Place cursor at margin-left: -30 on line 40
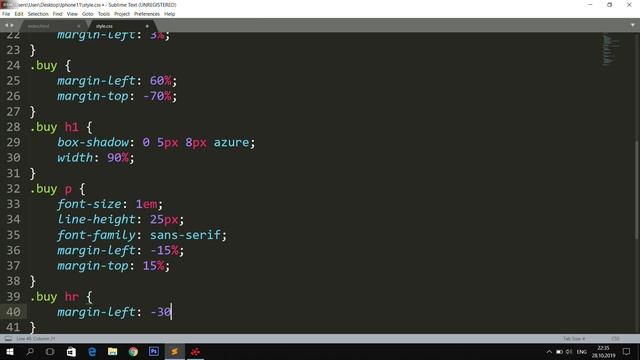 (x=115, y=312)
